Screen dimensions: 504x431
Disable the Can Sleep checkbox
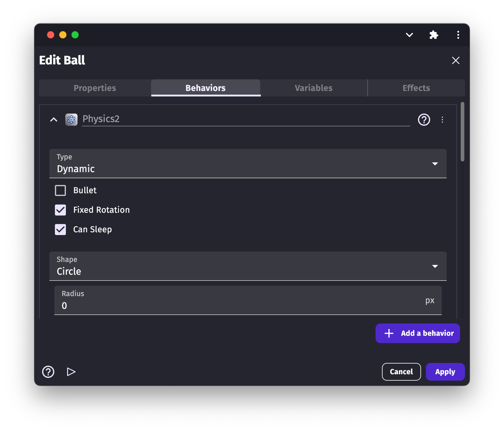click(60, 230)
